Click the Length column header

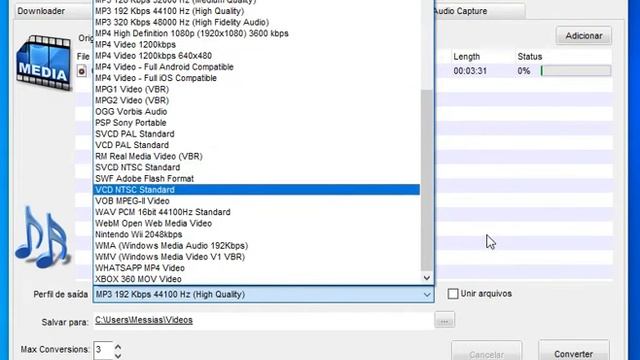coord(467,57)
